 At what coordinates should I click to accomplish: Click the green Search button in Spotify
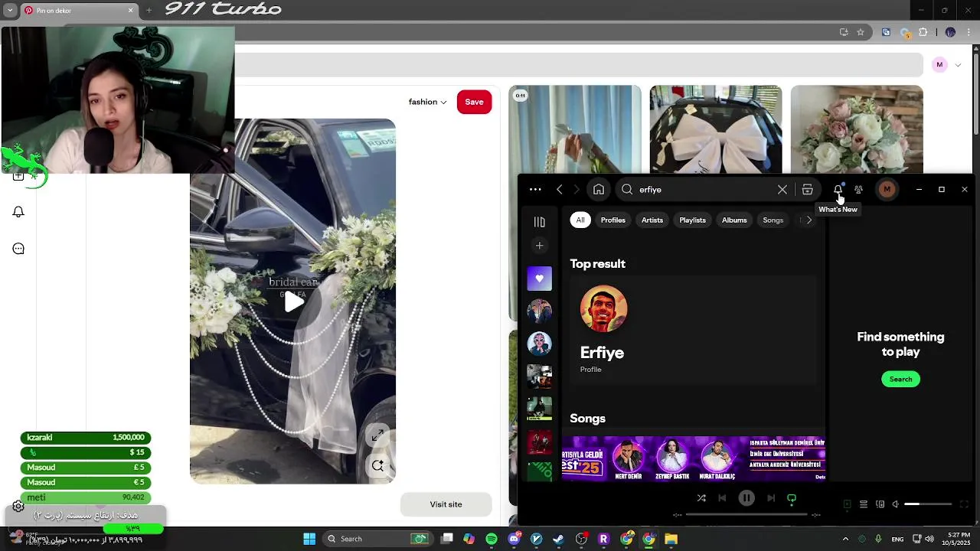(x=901, y=380)
